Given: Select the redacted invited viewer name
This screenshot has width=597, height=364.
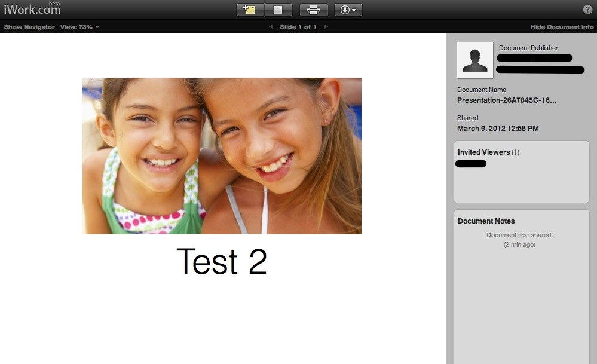Looking at the screenshot, I should pos(471,164).
